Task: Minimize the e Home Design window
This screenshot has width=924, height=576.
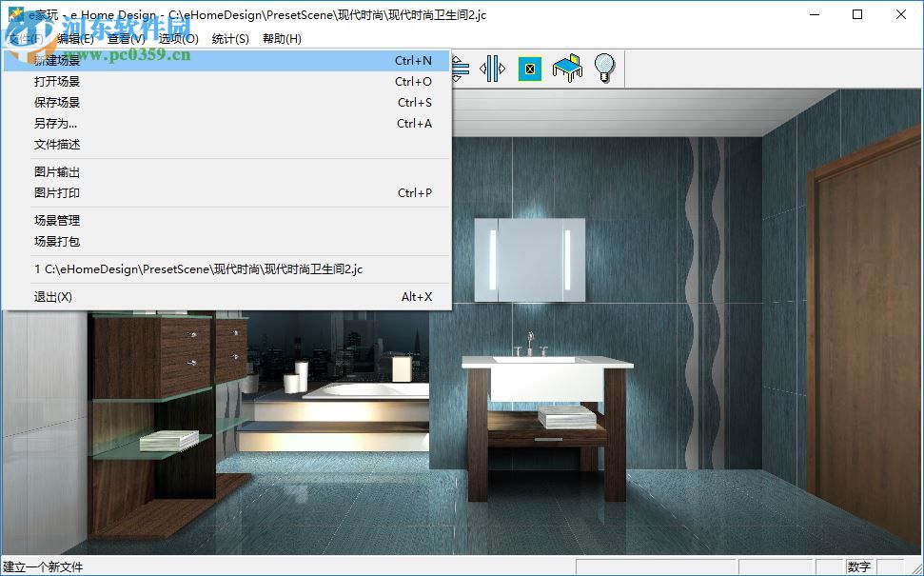Action: pos(815,14)
